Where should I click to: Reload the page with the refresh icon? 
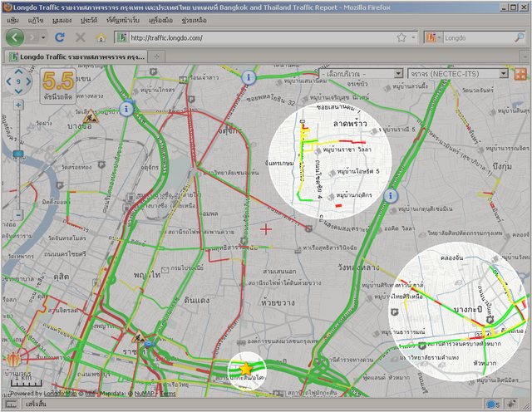point(60,37)
